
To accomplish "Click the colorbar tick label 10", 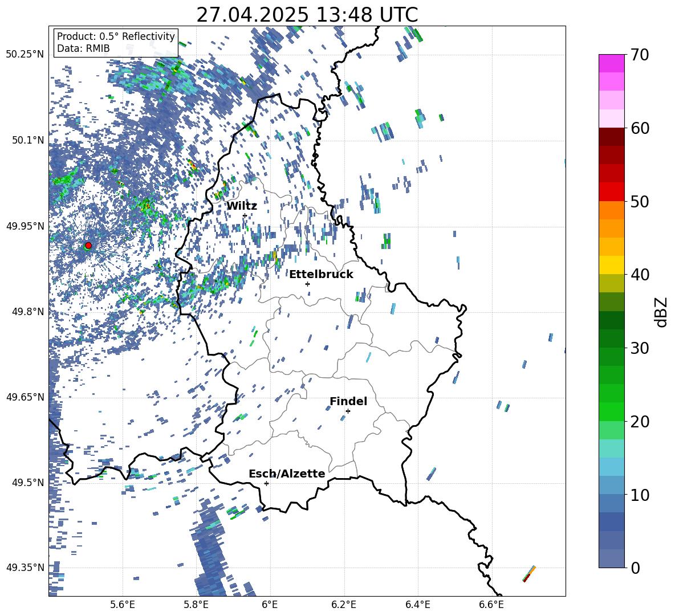I will 640,495.
